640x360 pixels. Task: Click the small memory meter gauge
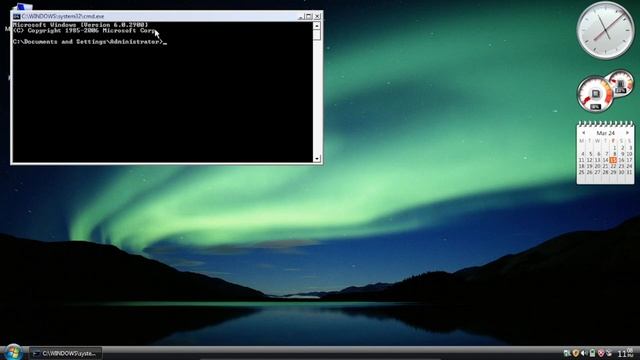pos(620,84)
